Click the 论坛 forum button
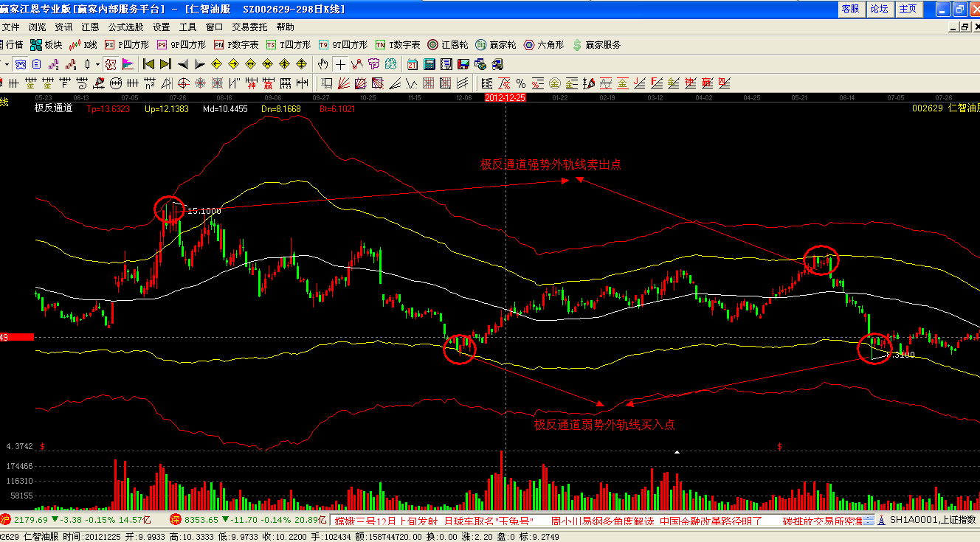Screen dimensions: 980x542 879,9
